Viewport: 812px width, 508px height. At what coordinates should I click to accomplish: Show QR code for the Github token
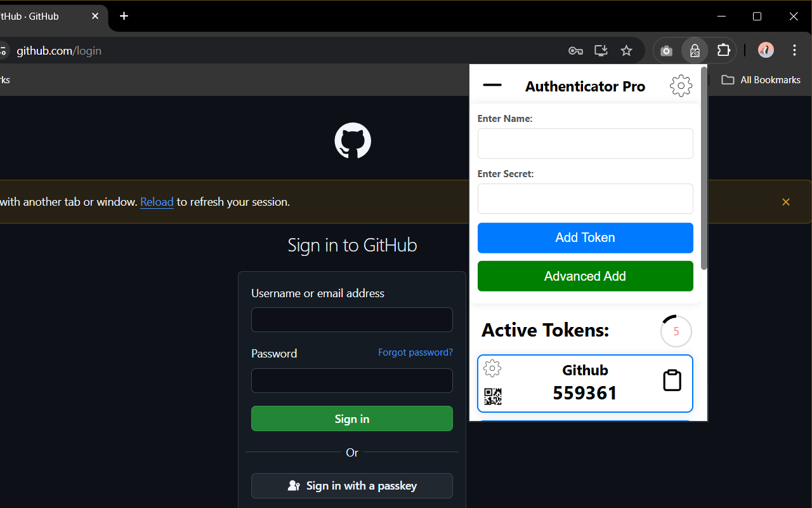492,396
